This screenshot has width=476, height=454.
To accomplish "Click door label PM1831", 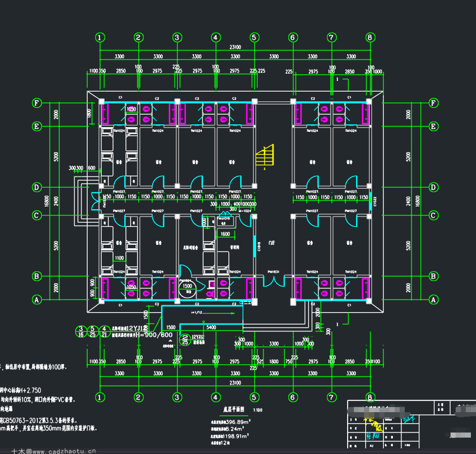I will (274, 272).
